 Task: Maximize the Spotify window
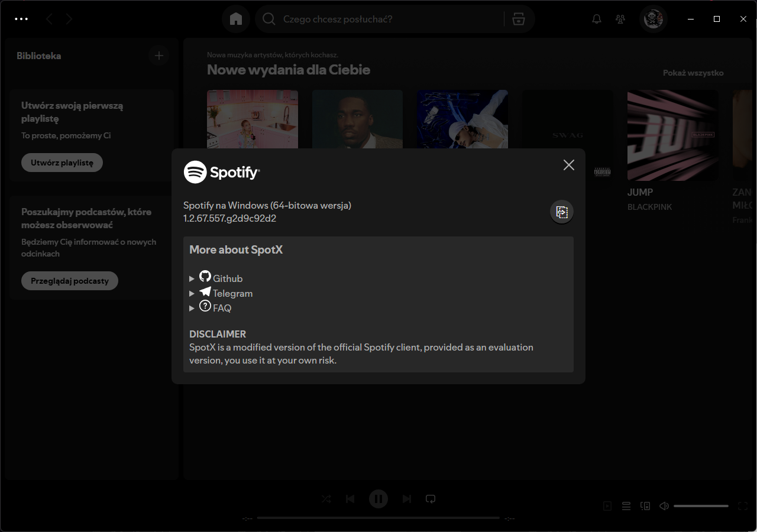pyautogui.click(x=717, y=19)
